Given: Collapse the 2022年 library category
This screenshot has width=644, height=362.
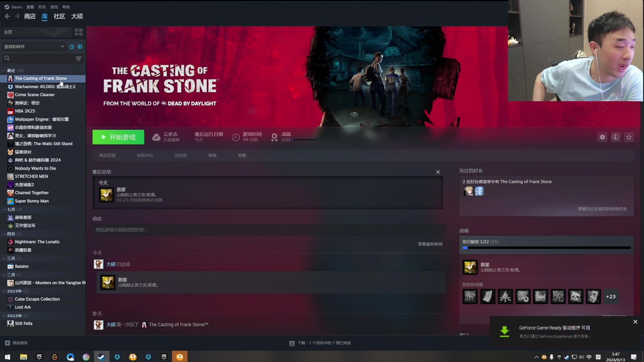Looking at the screenshot, I should [x=4, y=316].
